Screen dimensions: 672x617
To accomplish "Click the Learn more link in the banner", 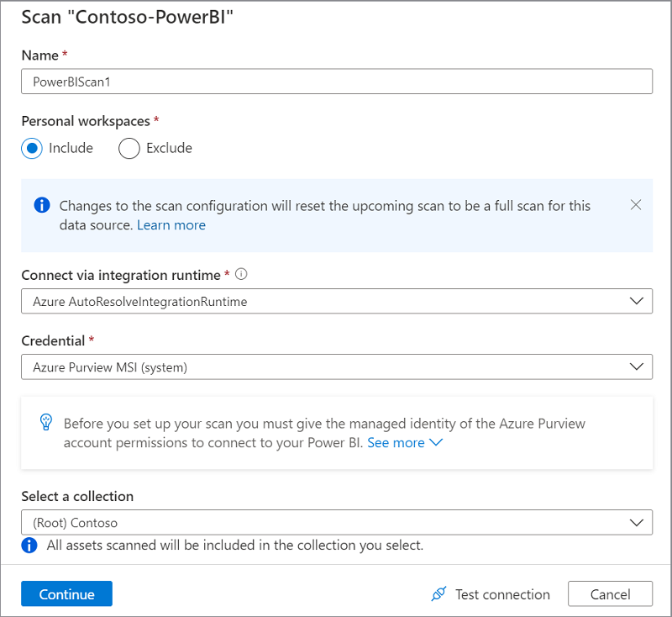I will tap(171, 224).
